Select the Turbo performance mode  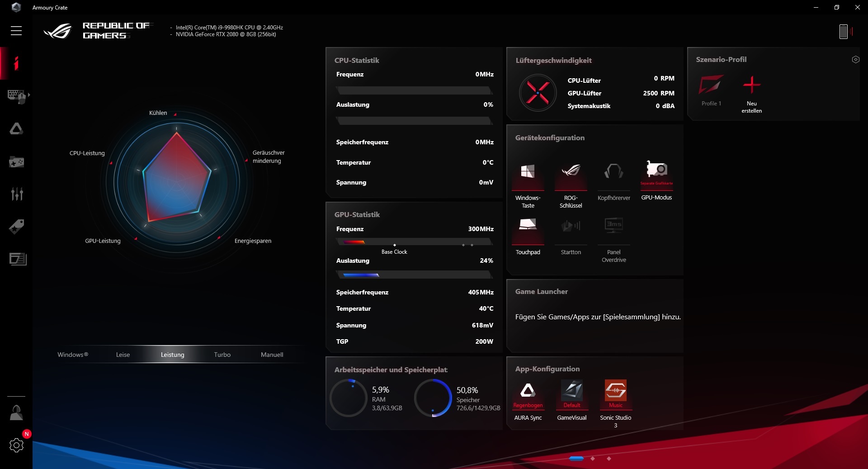[x=222, y=355]
